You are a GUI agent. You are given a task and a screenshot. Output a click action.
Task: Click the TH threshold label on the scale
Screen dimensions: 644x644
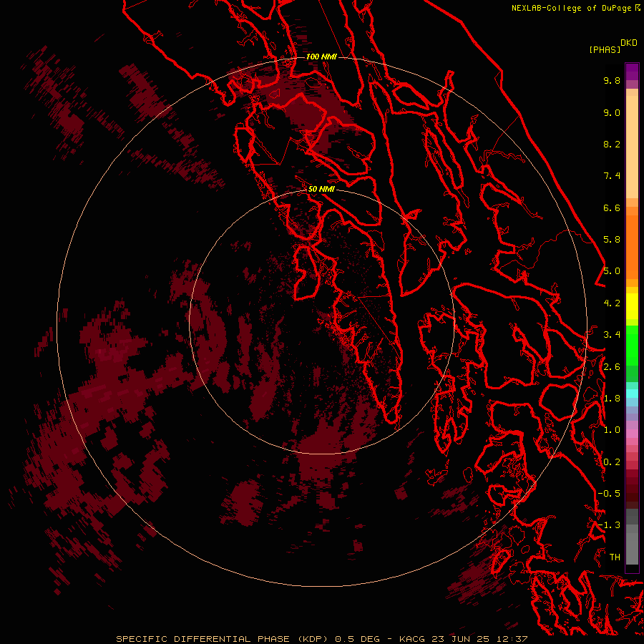[615, 557]
